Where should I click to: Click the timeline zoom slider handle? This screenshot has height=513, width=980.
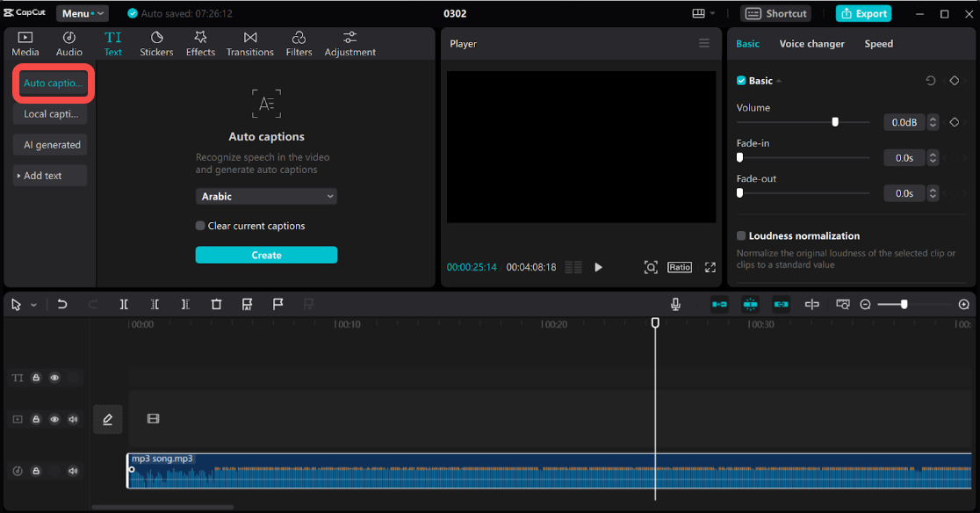(x=904, y=304)
